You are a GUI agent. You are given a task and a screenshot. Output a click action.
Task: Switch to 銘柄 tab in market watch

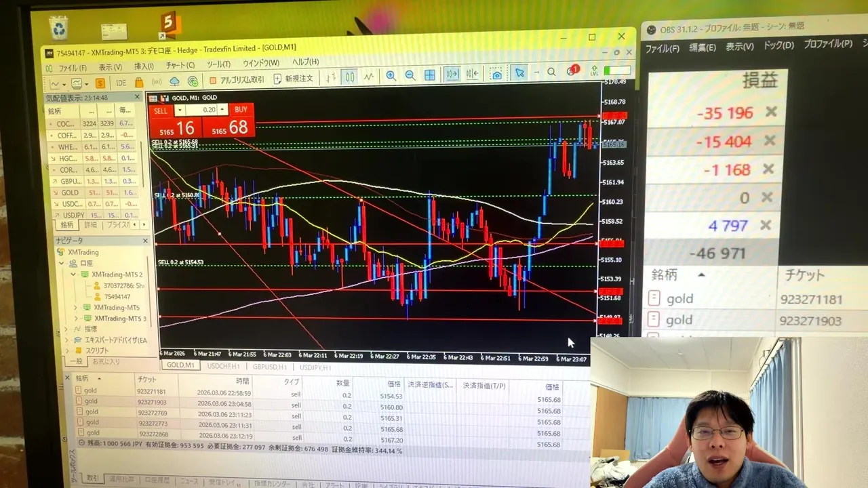[x=66, y=225]
